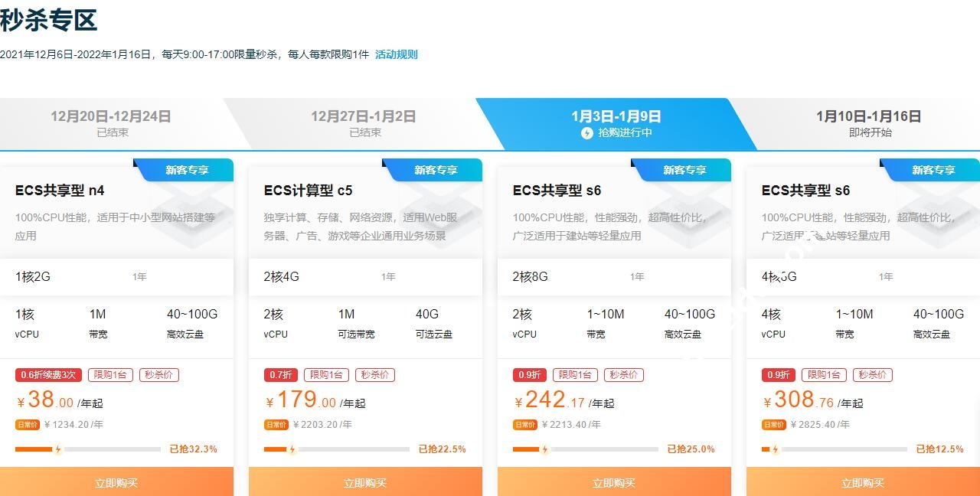
Task: Click the 新客专享 ribbon on n4 card
Action: pyautogui.click(x=188, y=170)
